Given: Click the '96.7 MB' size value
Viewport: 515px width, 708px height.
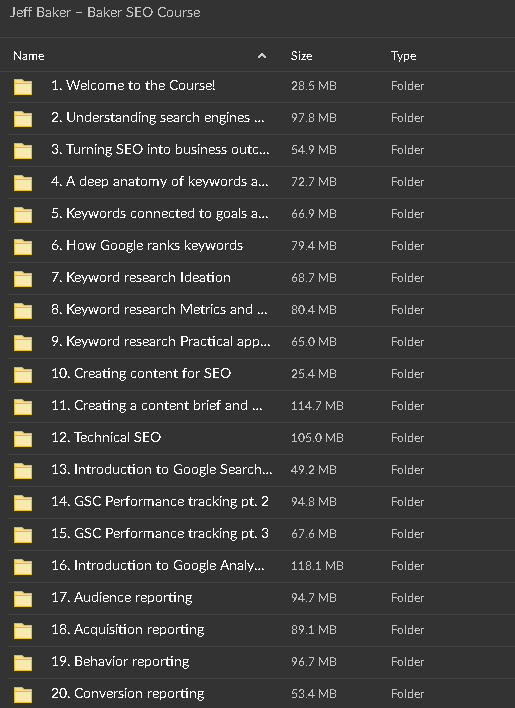Looking at the screenshot, I should click(314, 662).
